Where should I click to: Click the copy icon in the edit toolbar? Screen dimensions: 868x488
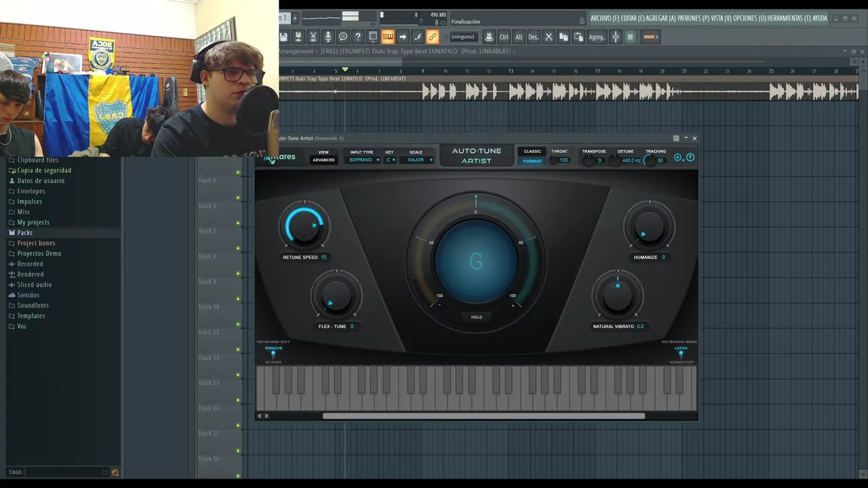coord(564,37)
